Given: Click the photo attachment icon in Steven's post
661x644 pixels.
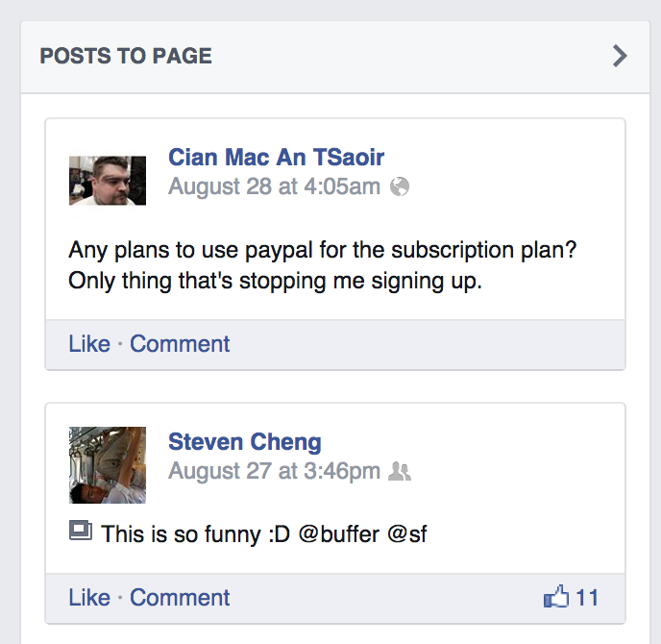Looking at the screenshot, I should pyautogui.click(x=81, y=531).
